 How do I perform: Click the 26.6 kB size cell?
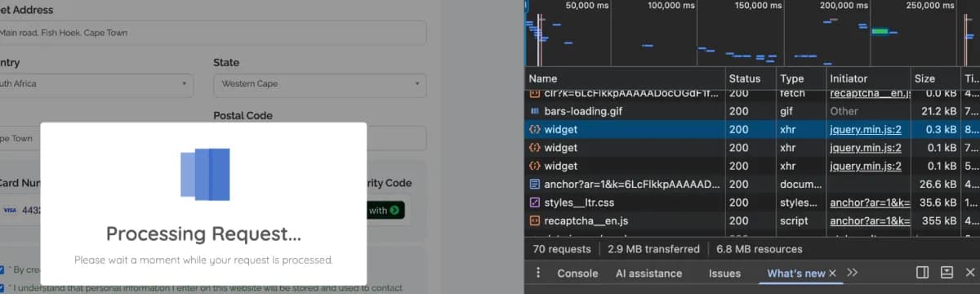[x=938, y=184]
